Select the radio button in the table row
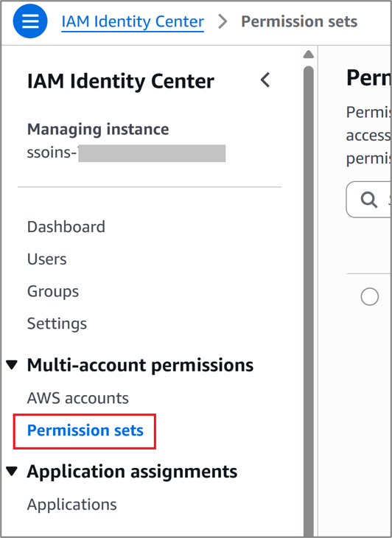 pos(370,296)
